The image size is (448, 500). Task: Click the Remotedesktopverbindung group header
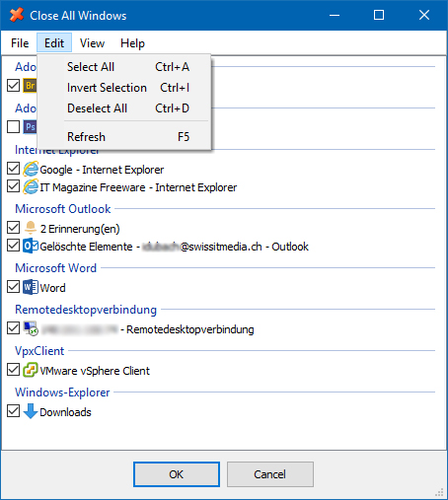tap(86, 310)
